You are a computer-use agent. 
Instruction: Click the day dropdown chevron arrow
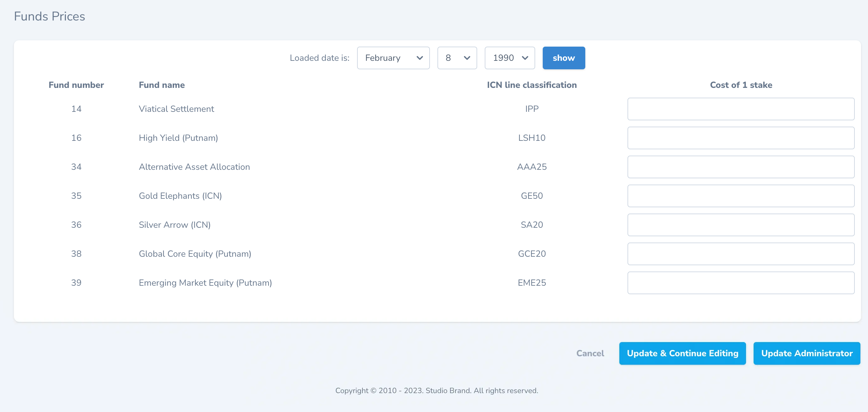[x=467, y=58]
